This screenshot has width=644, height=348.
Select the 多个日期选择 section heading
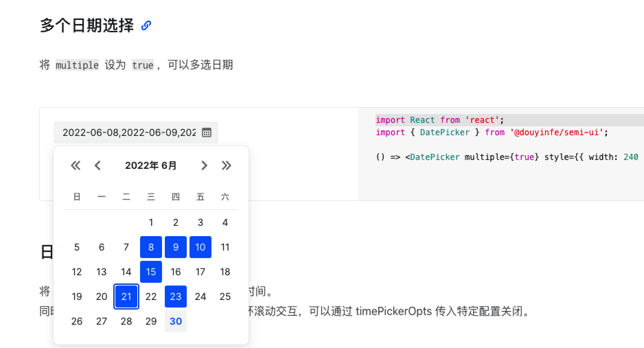coord(87,24)
